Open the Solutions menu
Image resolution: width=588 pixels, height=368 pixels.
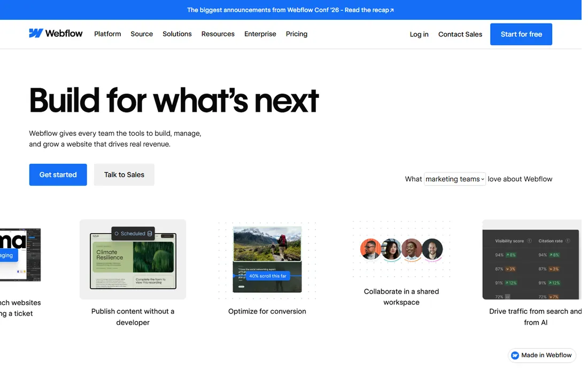(177, 34)
